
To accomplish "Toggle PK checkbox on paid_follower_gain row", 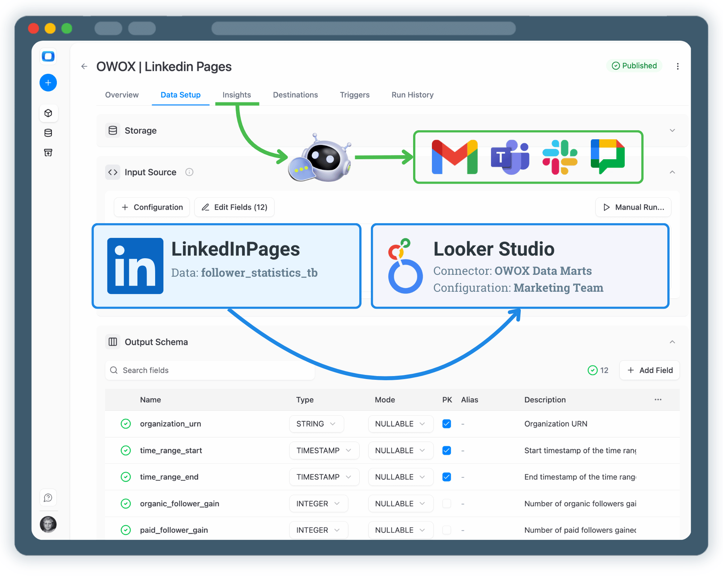I will tap(447, 530).
